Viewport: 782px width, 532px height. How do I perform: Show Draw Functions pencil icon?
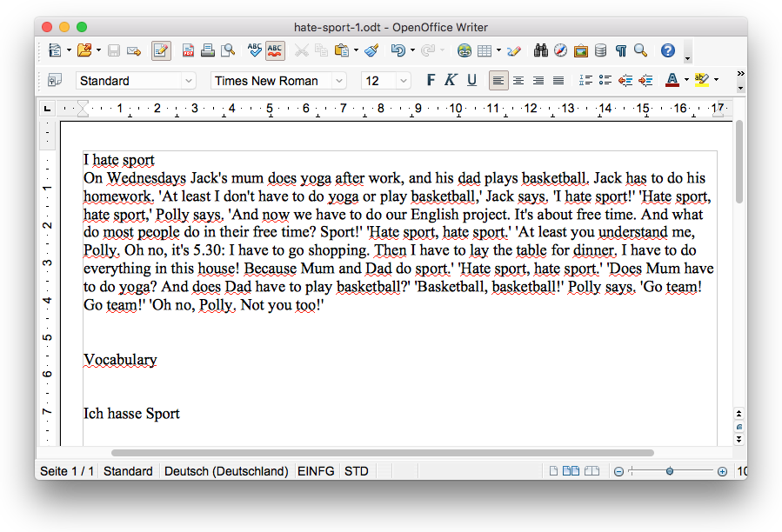514,50
